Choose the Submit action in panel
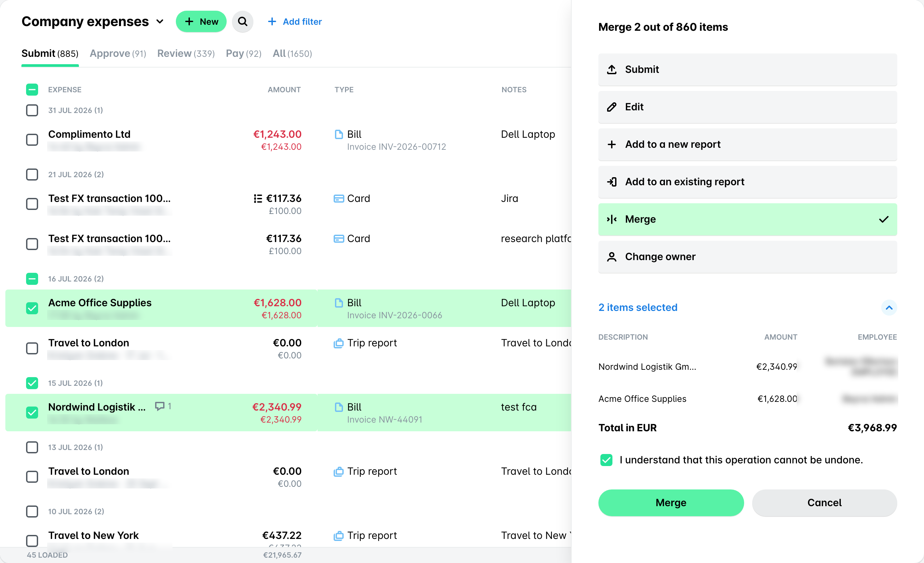The height and width of the screenshot is (563, 924). click(747, 70)
